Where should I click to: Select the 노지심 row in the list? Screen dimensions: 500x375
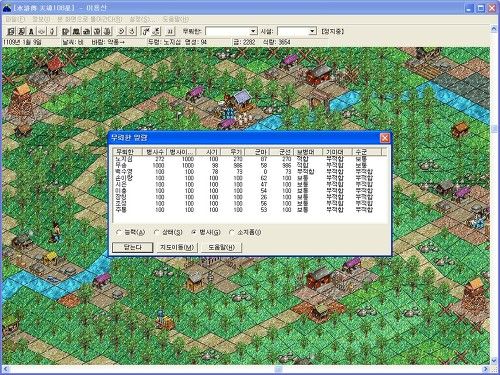250,159
